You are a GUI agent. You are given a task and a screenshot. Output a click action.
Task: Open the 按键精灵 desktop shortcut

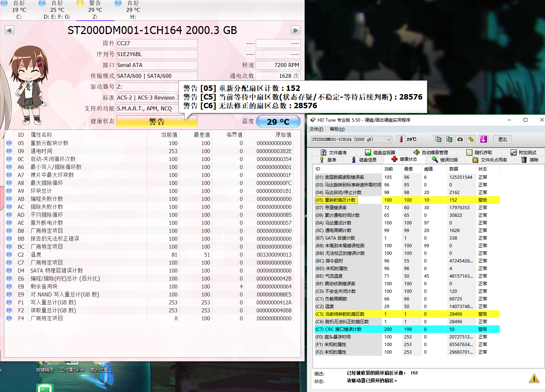coord(45,366)
